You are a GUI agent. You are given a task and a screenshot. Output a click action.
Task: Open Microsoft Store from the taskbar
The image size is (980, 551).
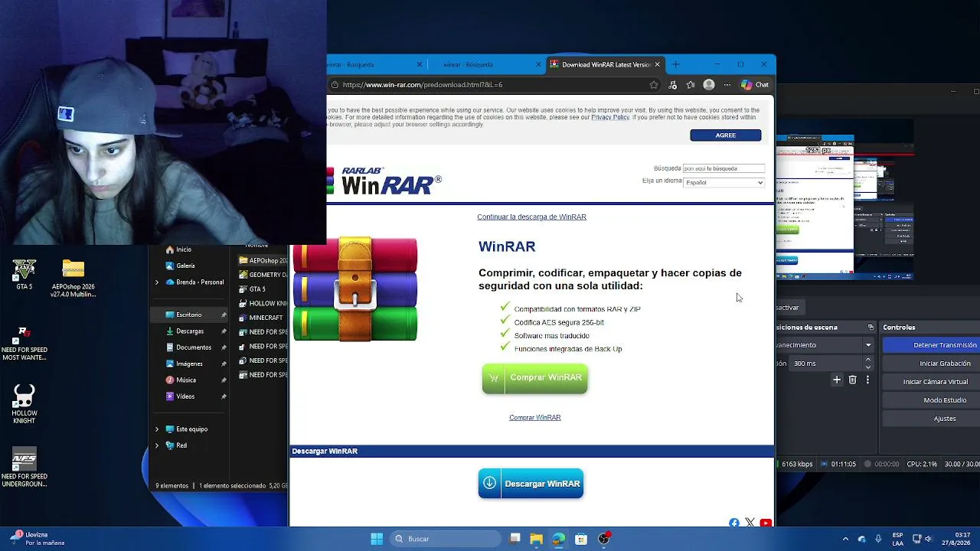tap(581, 539)
